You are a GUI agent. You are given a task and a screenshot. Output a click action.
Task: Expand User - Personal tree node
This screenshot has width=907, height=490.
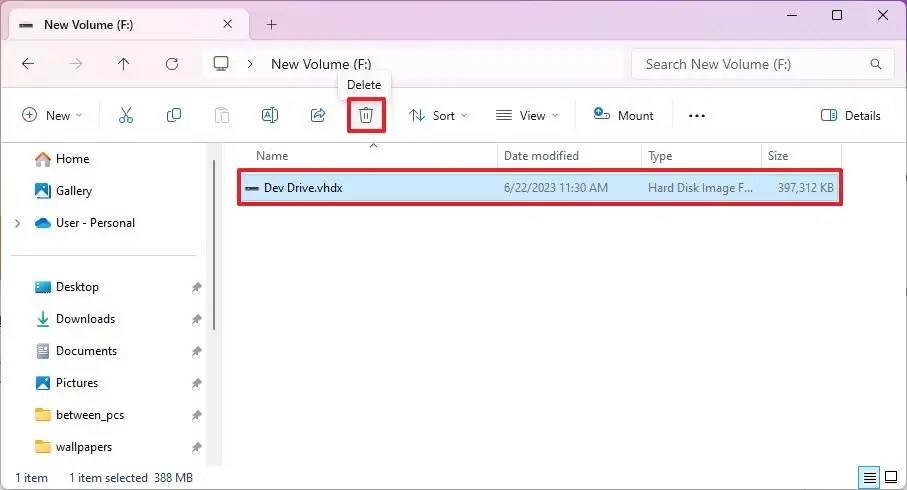click(x=17, y=223)
